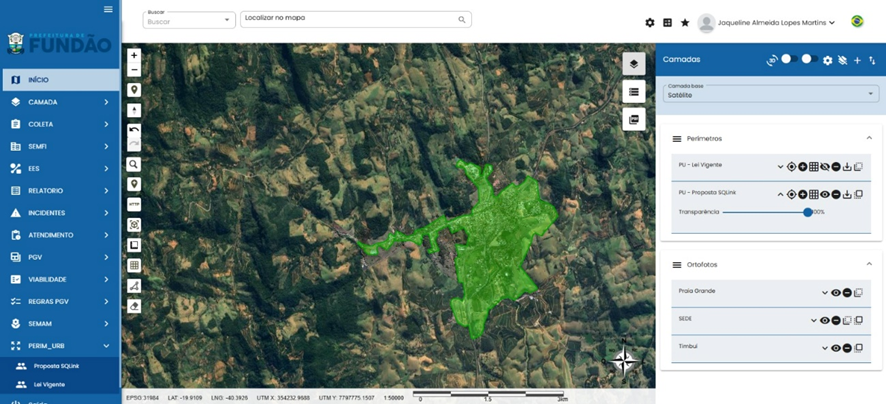Open the Camada base Satélite dropdown

770,93
